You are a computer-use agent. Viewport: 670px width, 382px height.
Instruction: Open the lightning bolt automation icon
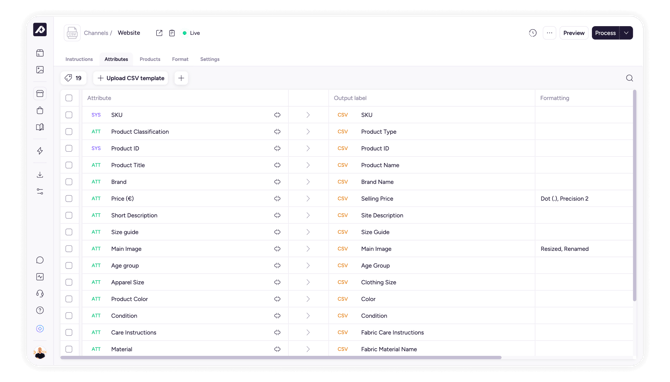[x=40, y=151]
